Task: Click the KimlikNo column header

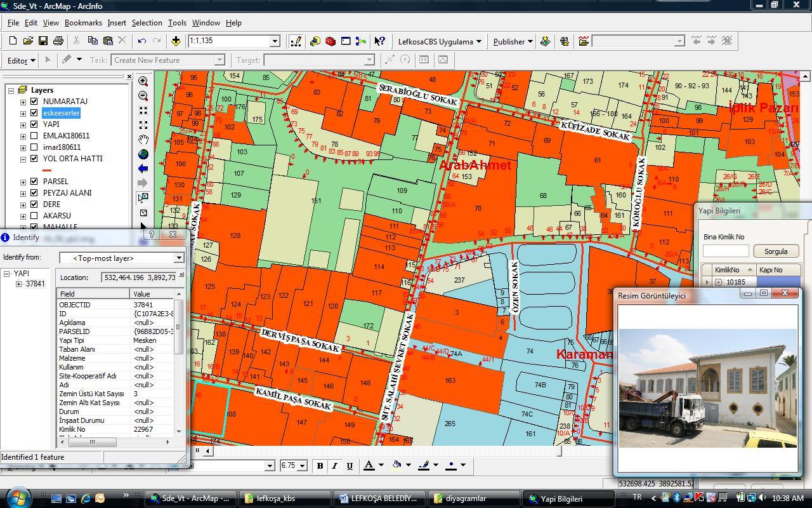Action: coord(735,270)
